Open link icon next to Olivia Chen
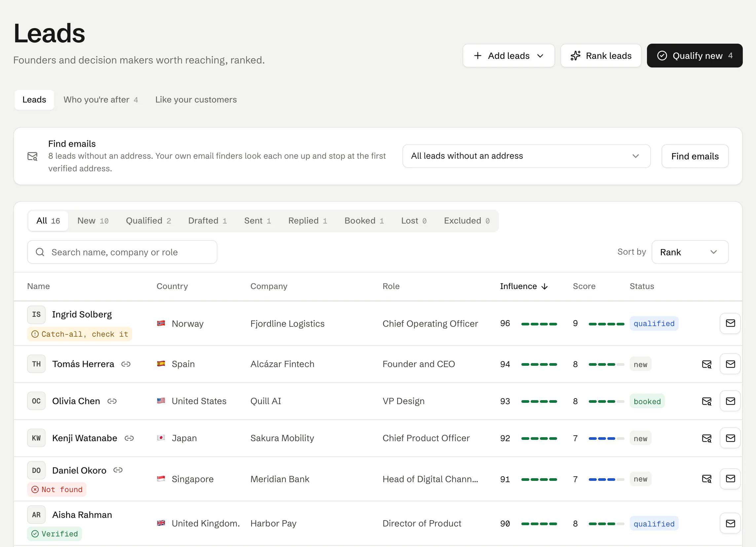 pyautogui.click(x=112, y=401)
